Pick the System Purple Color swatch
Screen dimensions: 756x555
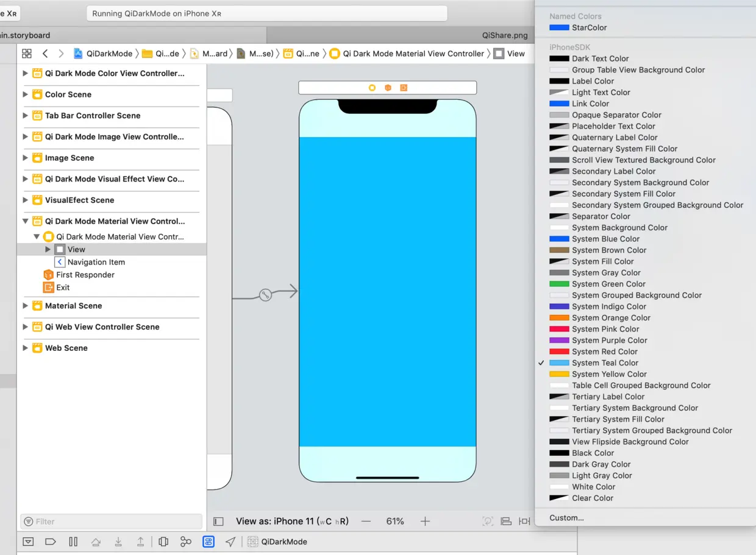pyautogui.click(x=559, y=341)
